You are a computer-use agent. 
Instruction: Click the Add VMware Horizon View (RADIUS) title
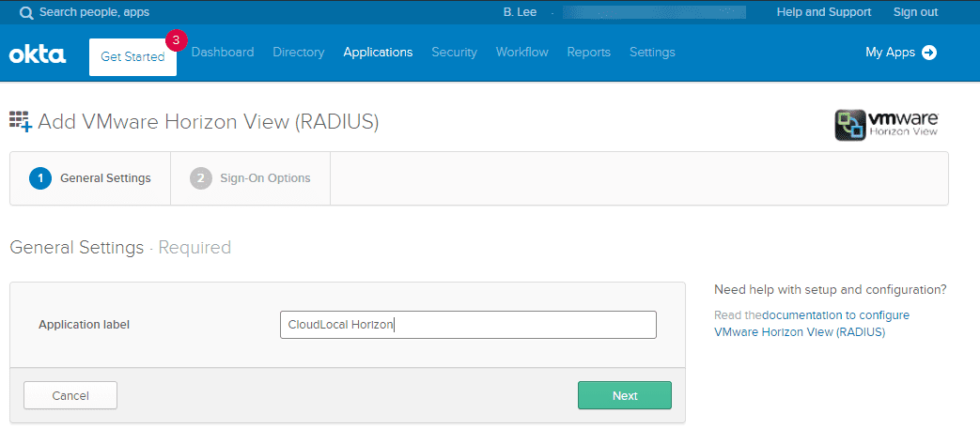(209, 122)
